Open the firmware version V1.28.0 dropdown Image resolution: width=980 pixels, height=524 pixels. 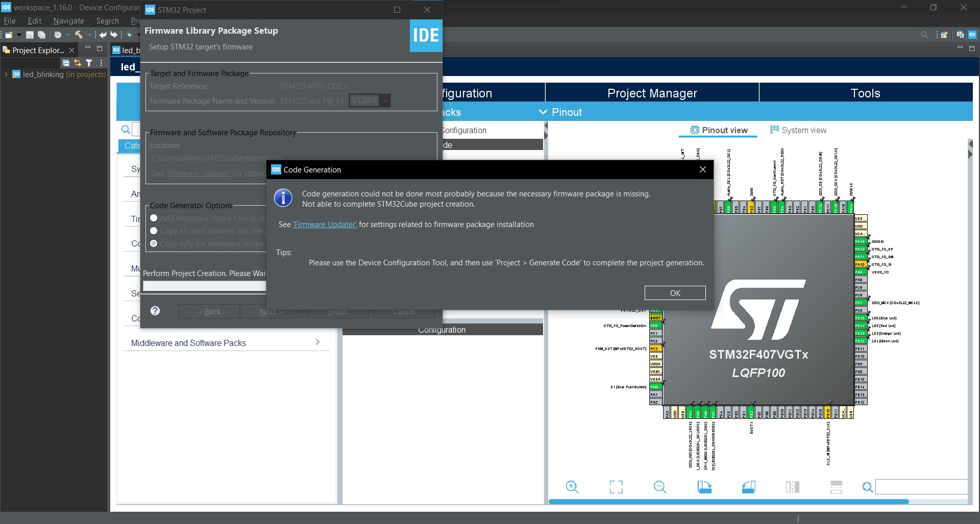pyautogui.click(x=385, y=101)
